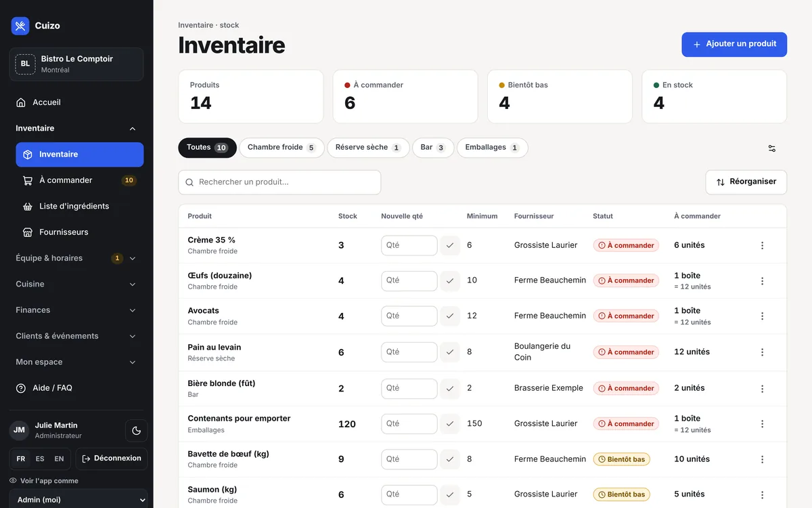Click the Réorganiser button

coord(746,182)
